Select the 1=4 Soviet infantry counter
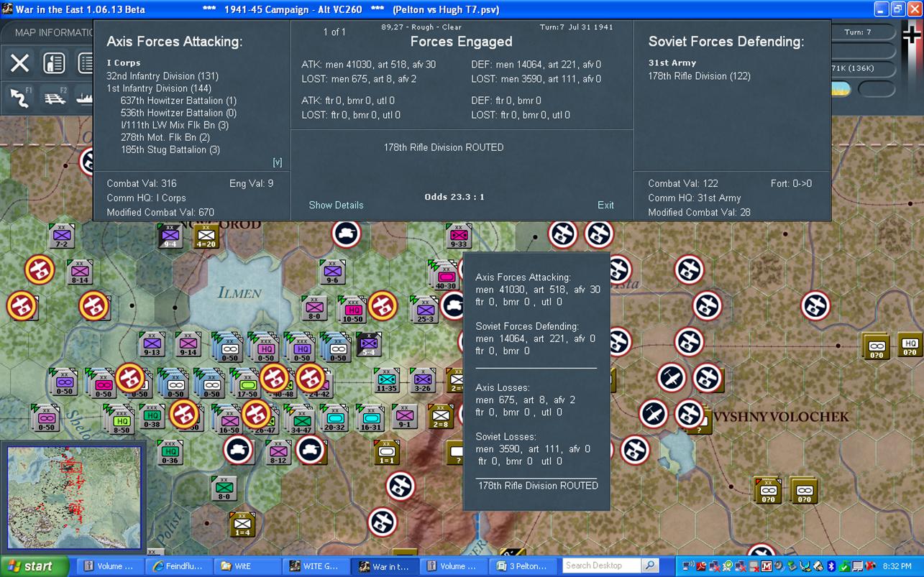The height and width of the screenshot is (577, 924). click(242, 524)
